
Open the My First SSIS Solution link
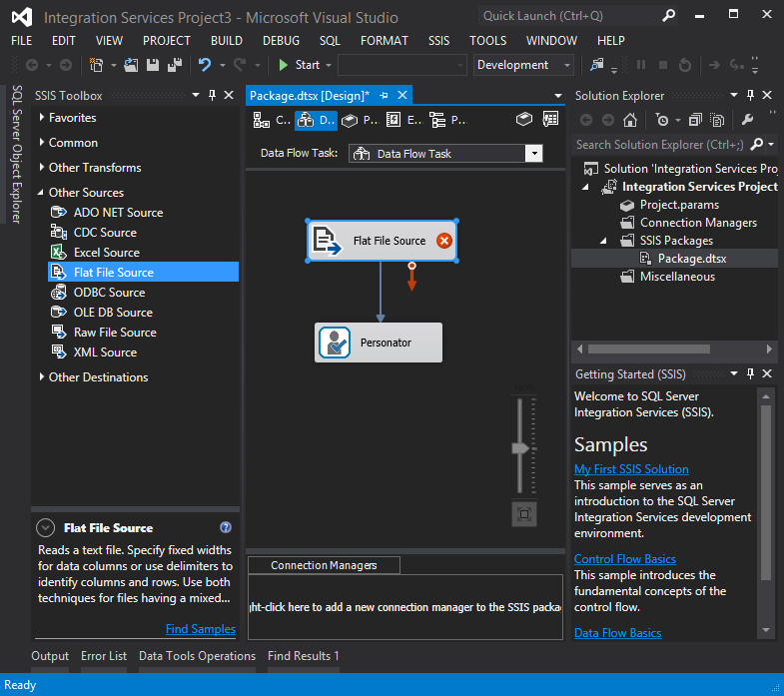click(631, 469)
